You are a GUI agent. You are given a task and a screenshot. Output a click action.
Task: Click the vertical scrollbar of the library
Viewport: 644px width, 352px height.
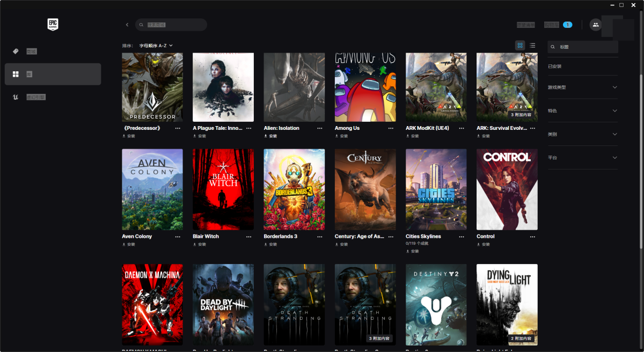641,161
